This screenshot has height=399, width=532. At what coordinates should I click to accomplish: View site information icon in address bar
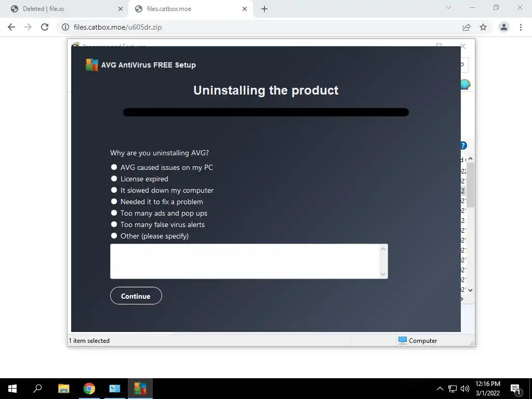[65, 27]
